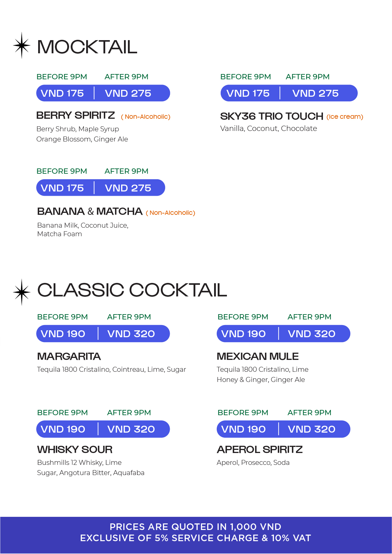
Task: Select the Mexican Mule cocktail name
Action: pos(257,356)
